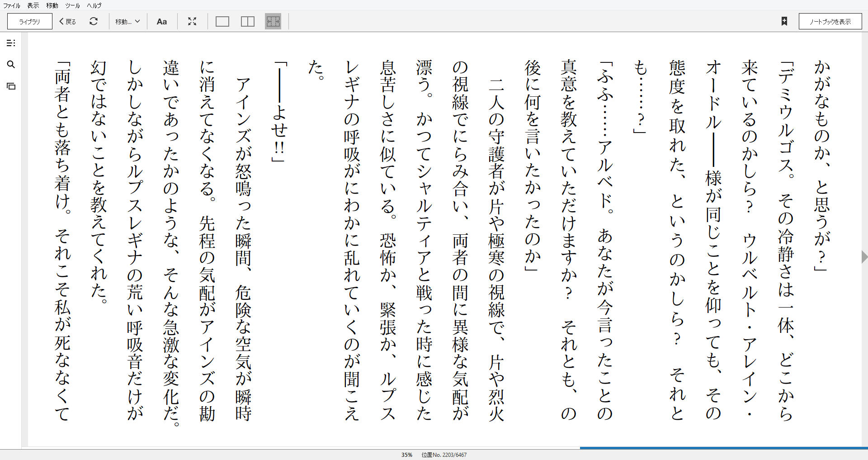Screen dimensions: 868x460
Task: Click the reading progress bar at the bottom
Action: pyautogui.click(x=434, y=447)
